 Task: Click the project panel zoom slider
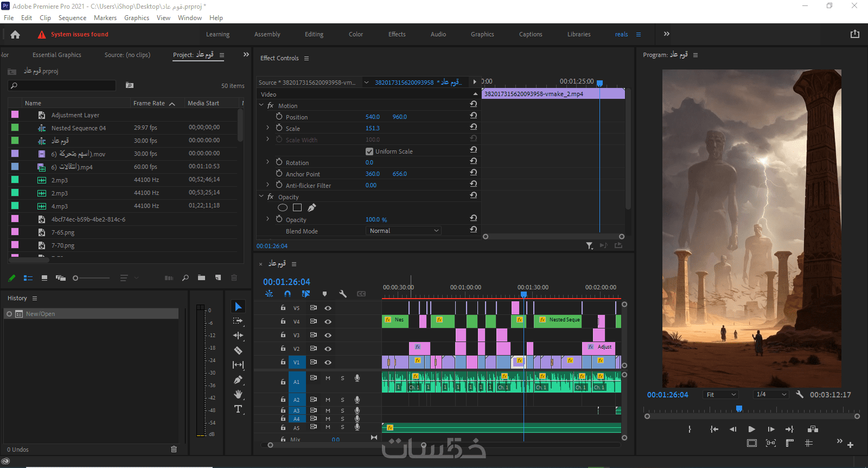click(x=92, y=278)
